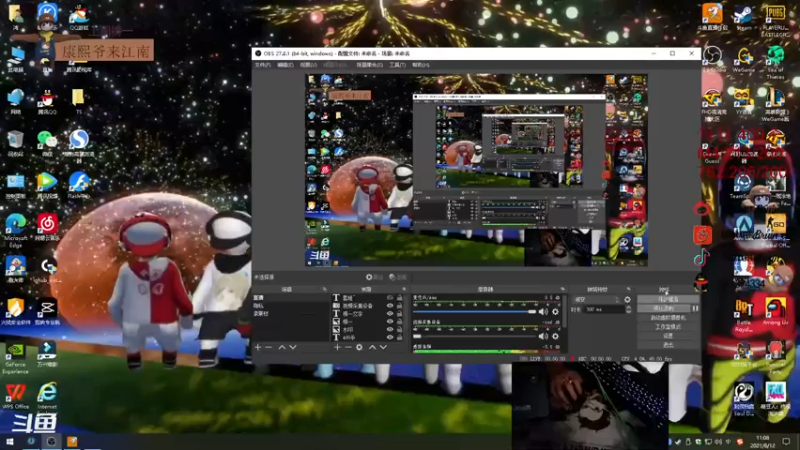Viewport: 800px width, 450px height.
Task: Open settings gear of second mixer channel
Action: pyautogui.click(x=555, y=336)
